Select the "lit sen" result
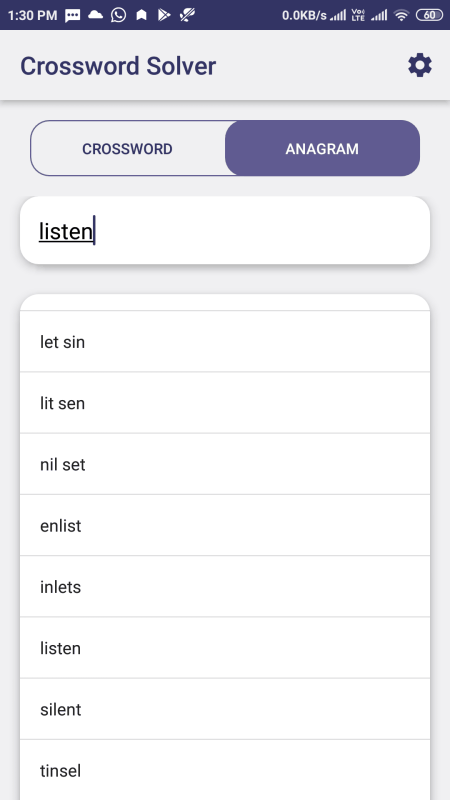Screen dimensions: 450x800 pos(225,403)
